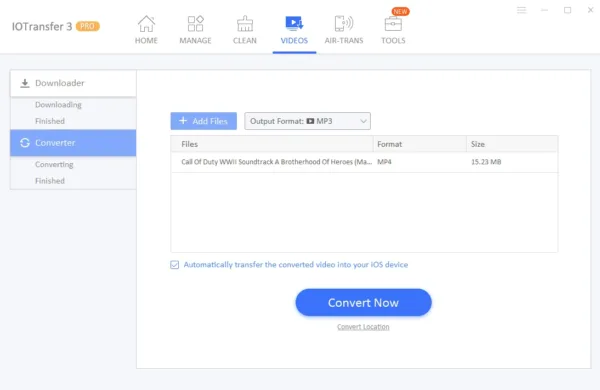Click the Add Files button
The height and width of the screenshot is (390, 600).
click(204, 121)
